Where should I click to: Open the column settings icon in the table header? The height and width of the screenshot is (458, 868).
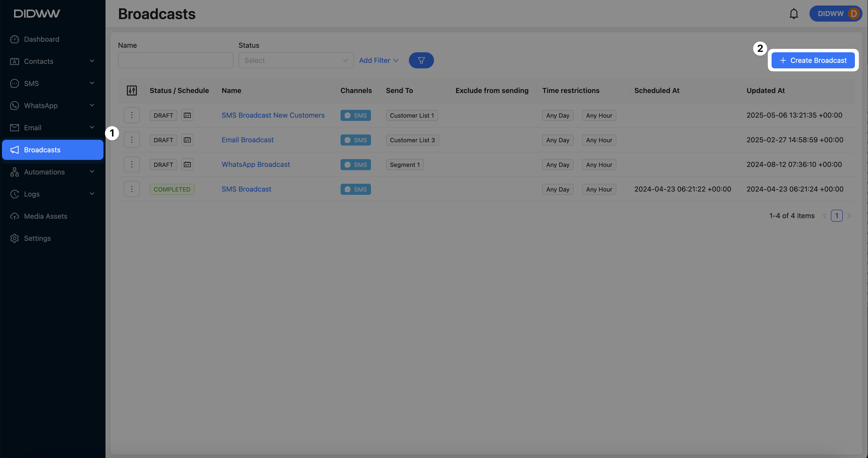131,90
